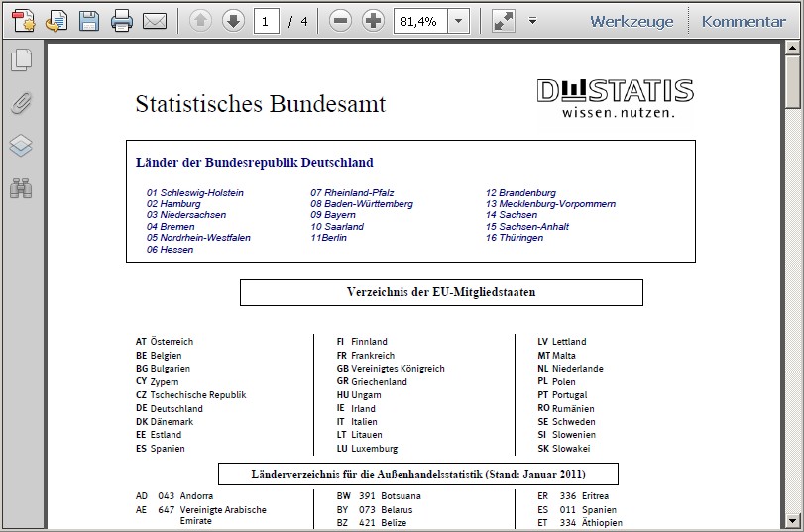Click '16 Thüringen' entry
The image size is (804, 532).
point(515,238)
